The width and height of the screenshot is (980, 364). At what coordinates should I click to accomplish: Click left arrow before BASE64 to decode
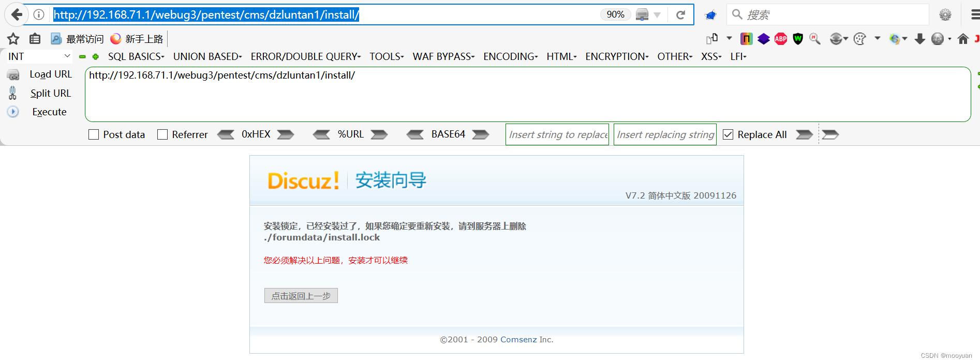click(x=415, y=134)
